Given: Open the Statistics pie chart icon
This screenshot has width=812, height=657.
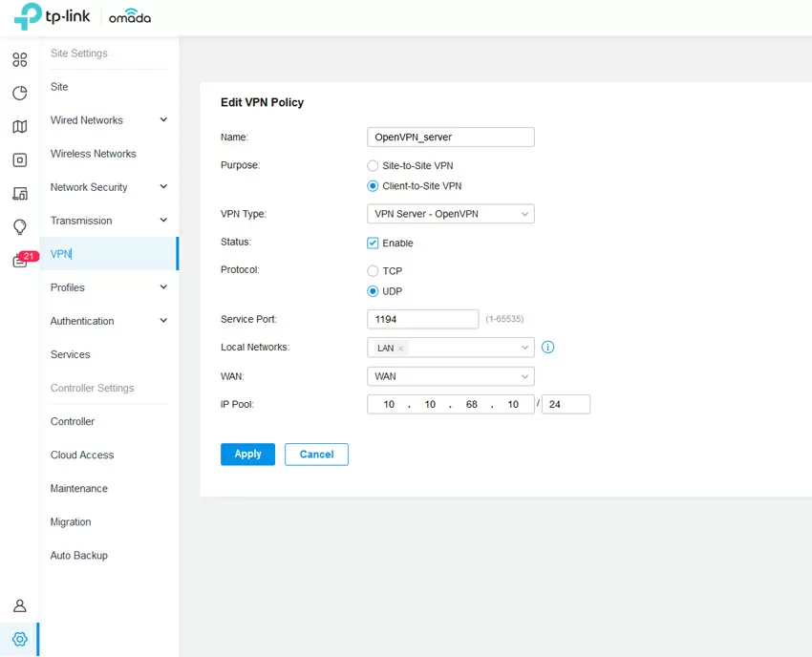Looking at the screenshot, I should click(19, 94).
